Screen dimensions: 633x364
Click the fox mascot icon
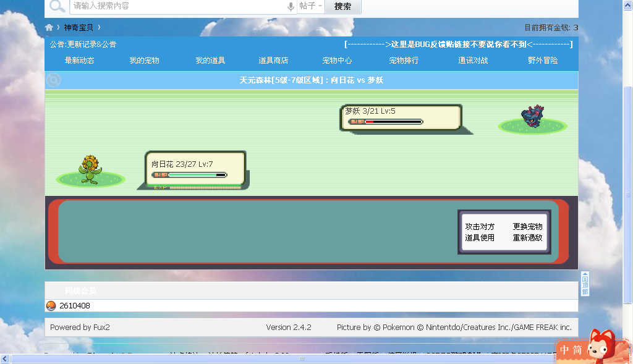tap(602, 344)
